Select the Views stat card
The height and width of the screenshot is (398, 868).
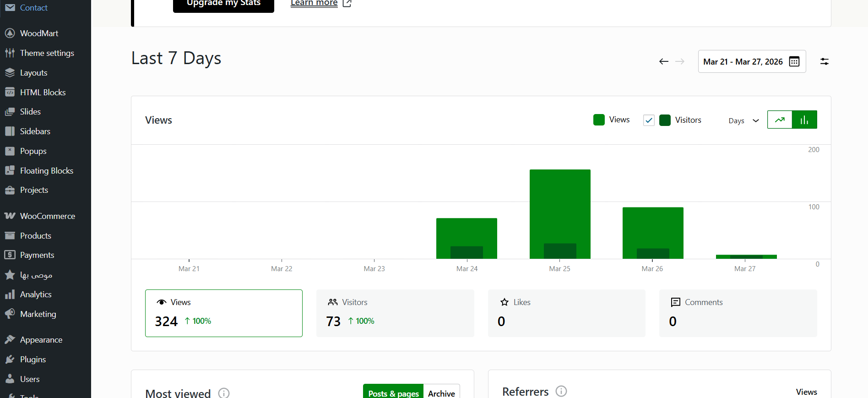223,313
